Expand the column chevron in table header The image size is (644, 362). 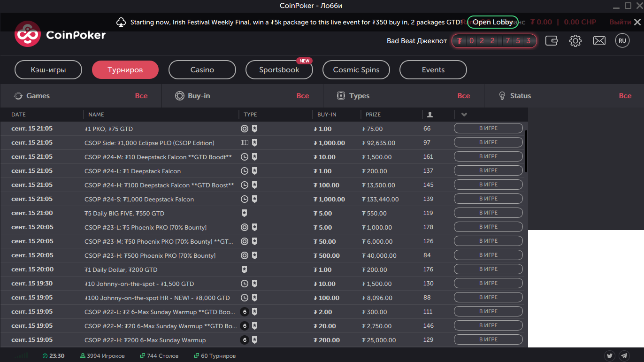tap(464, 115)
